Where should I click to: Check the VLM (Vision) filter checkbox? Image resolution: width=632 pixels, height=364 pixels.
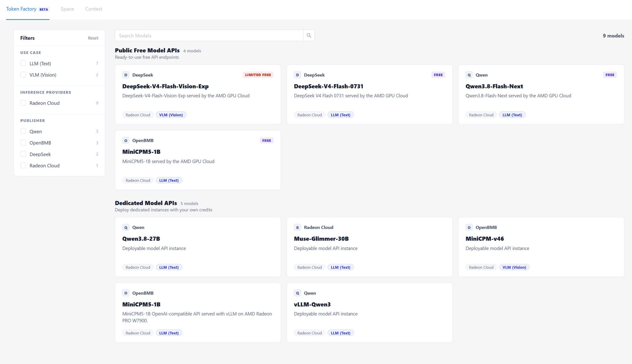23,75
